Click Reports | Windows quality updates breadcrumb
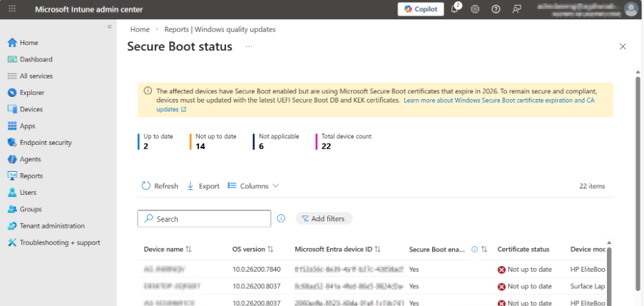Image resolution: width=644 pixels, height=306 pixels. tap(220, 29)
